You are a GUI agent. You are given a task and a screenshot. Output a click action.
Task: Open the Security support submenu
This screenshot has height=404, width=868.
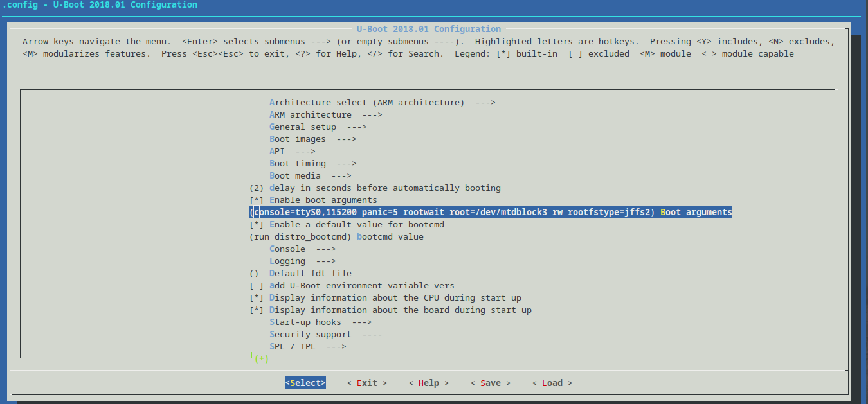point(326,335)
